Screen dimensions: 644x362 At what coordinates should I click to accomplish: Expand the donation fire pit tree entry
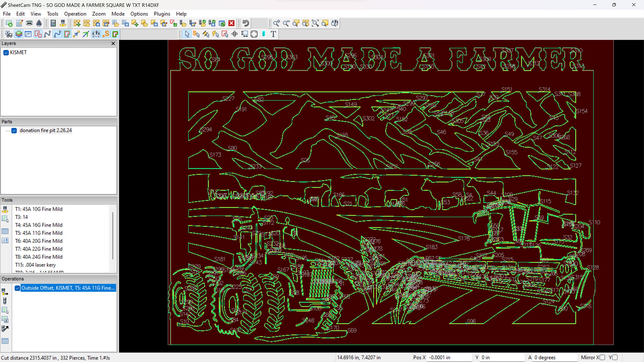pyautogui.click(x=7, y=130)
